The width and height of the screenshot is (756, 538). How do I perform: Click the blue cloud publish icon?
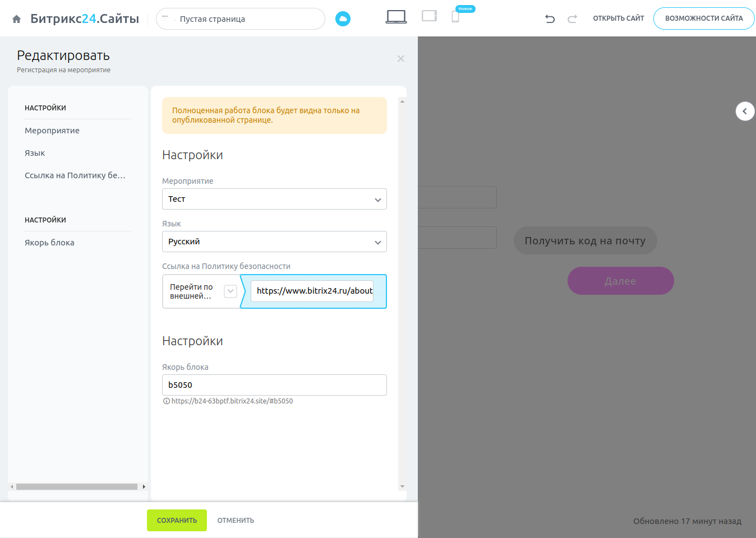point(343,19)
